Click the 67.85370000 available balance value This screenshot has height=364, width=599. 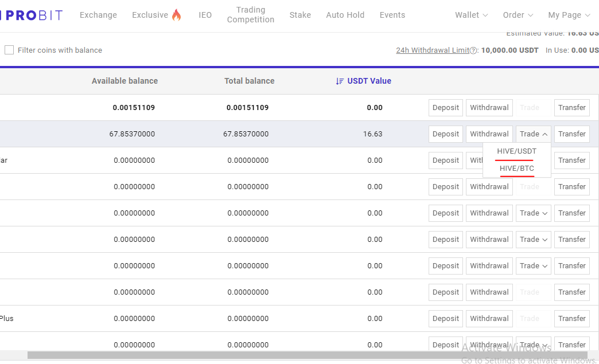132,134
